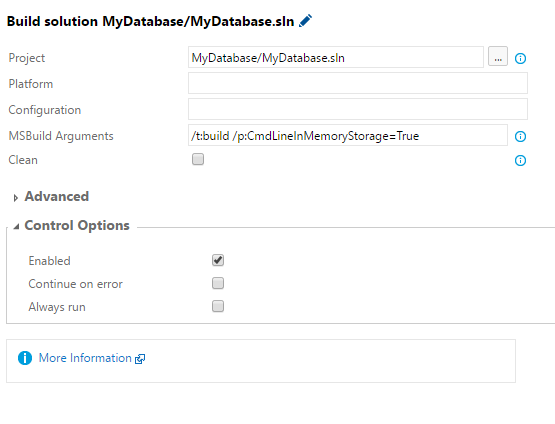Click the info icon beside MSBuild Arguments
Image resolution: width=555 pixels, height=424 pixels.
coord(520,136)
